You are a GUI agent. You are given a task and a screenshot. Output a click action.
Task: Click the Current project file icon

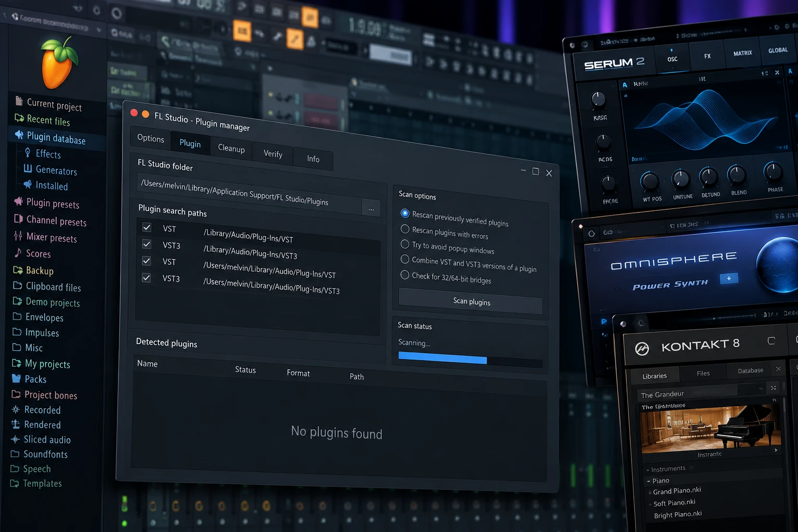[x=19, y=100]
